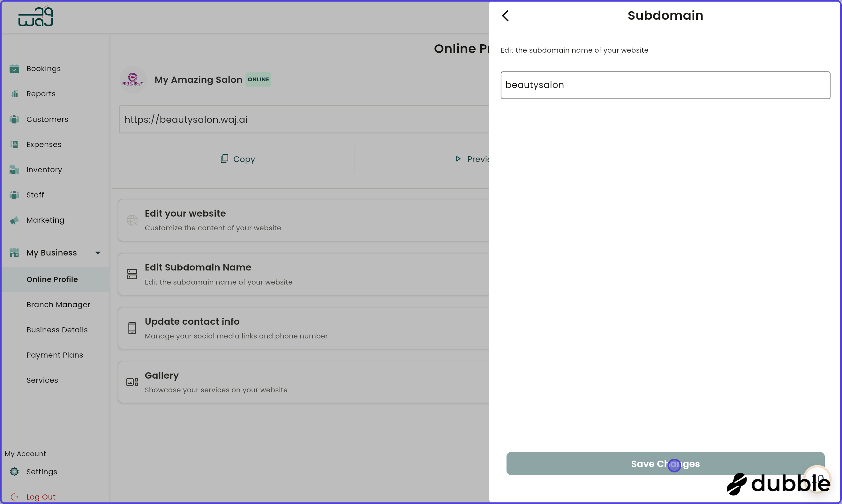Open the Inventory section
Screen dimensions: 842x504
click(x=44, y=169)
